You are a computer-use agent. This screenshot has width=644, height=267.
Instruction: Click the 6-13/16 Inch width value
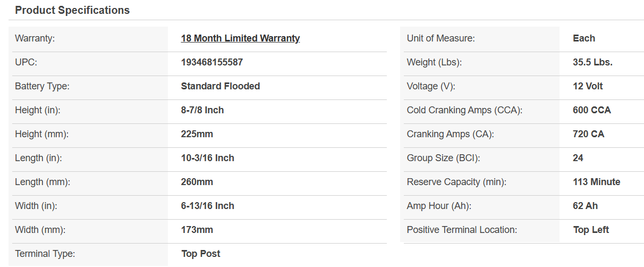(207, 206)
